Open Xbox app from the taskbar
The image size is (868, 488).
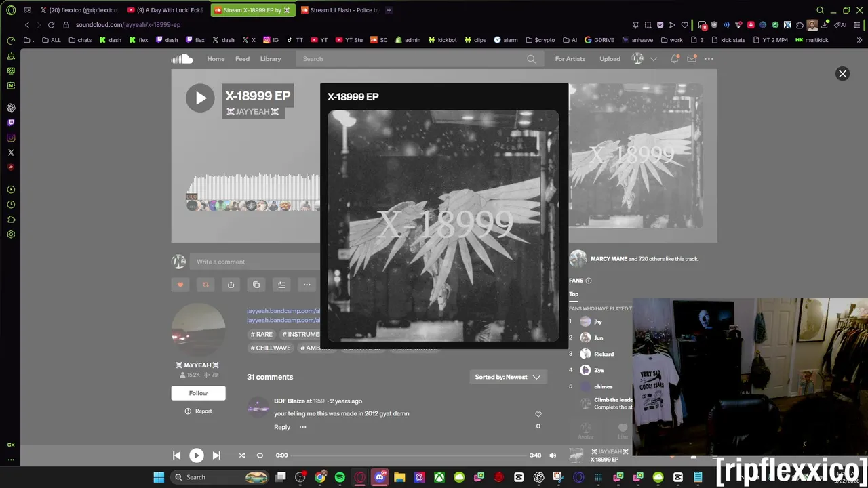pyautogui.click(x=439, y=477)
